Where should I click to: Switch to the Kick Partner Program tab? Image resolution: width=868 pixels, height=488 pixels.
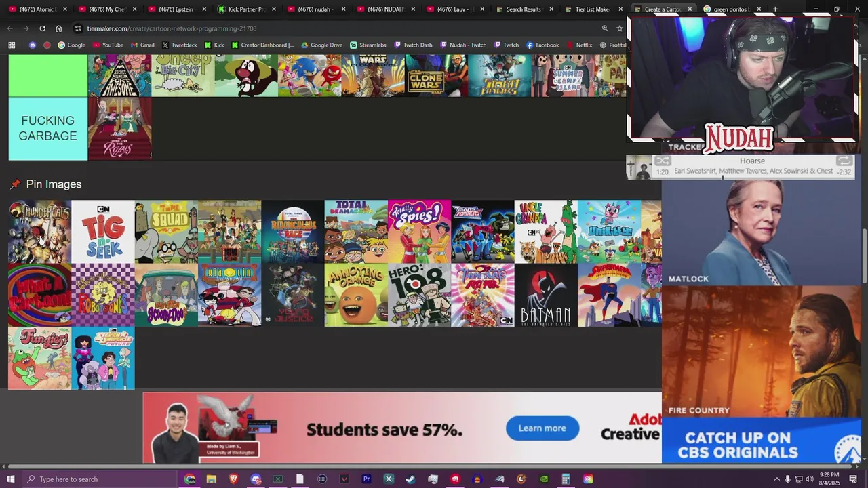pyautogui.click(x=246, y=9)
